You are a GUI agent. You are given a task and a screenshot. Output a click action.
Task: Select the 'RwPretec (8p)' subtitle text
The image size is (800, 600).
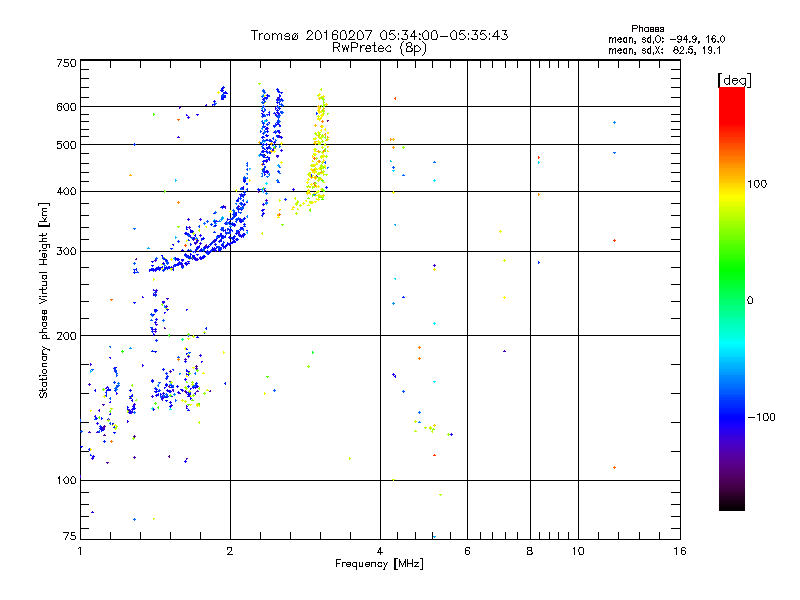[x=379, y=48]
